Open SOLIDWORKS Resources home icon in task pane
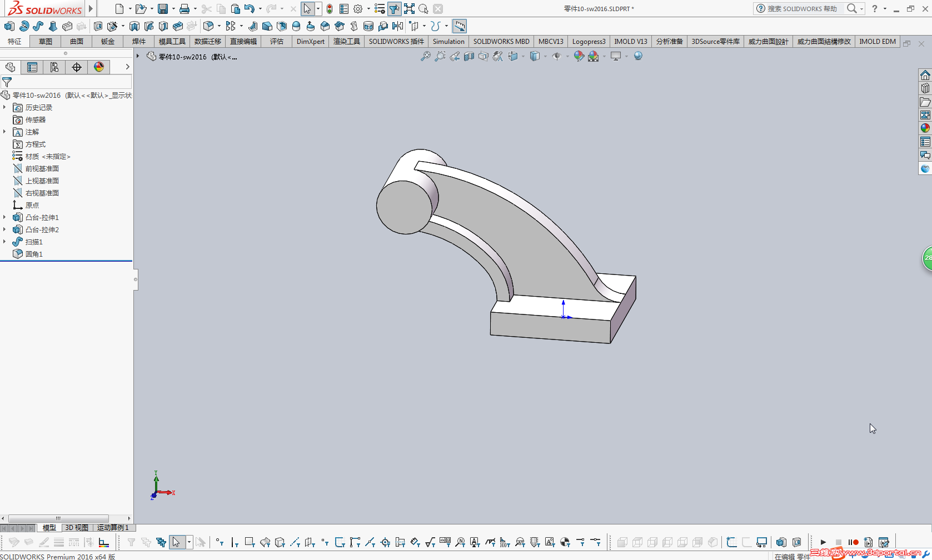 (x=925, y=75)
